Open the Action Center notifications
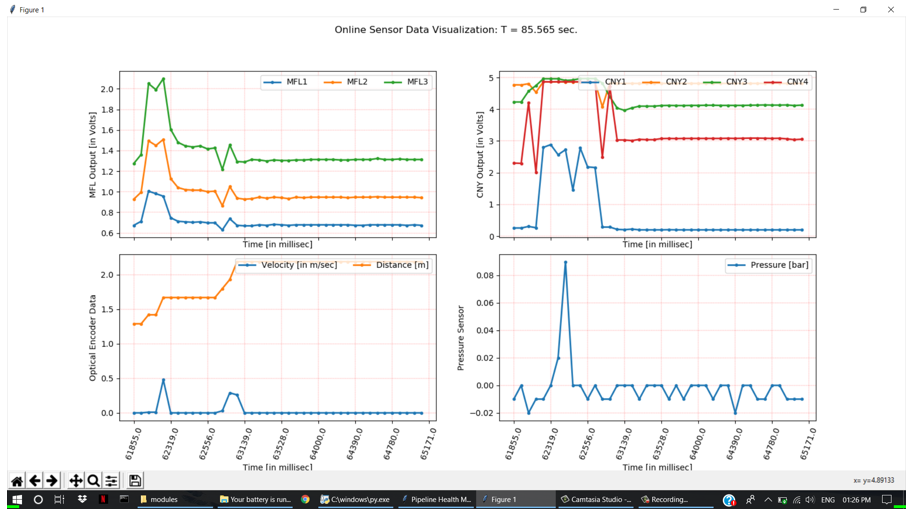Viewport: 914px width, 510px height. (887, 500)
